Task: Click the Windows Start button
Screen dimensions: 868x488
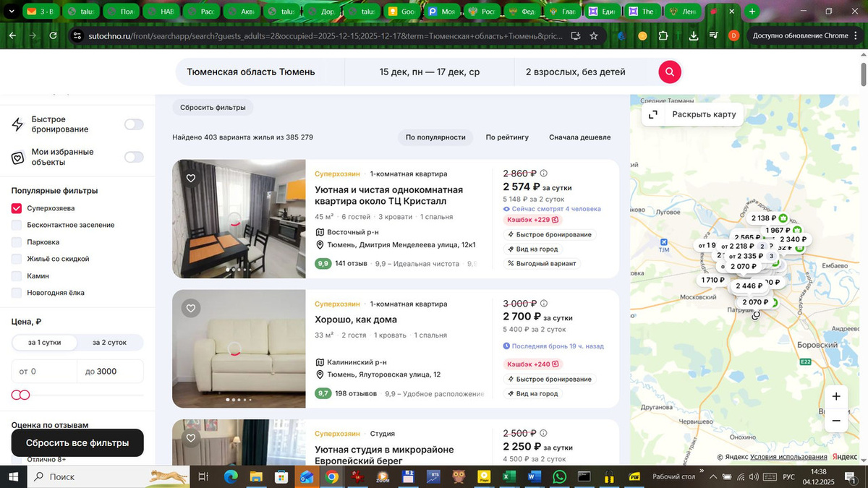Action: point(14,476)
